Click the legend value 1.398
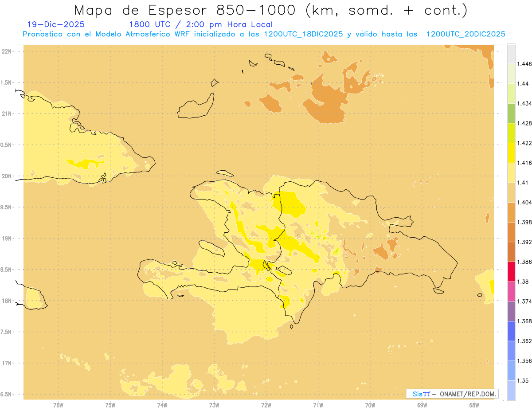The width and height of the screenshot is (532, 411). [x=524, y=222]
